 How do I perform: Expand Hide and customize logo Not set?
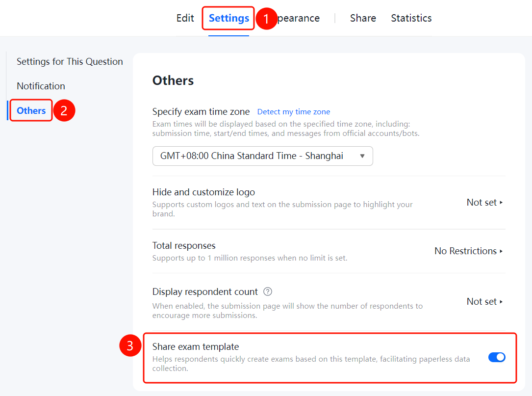[x=484, y=202]
